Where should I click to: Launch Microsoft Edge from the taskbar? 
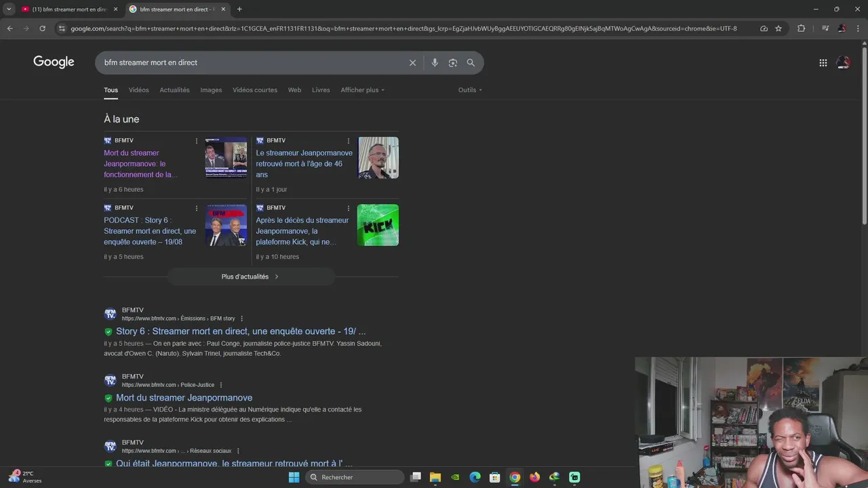pos(475,477)
